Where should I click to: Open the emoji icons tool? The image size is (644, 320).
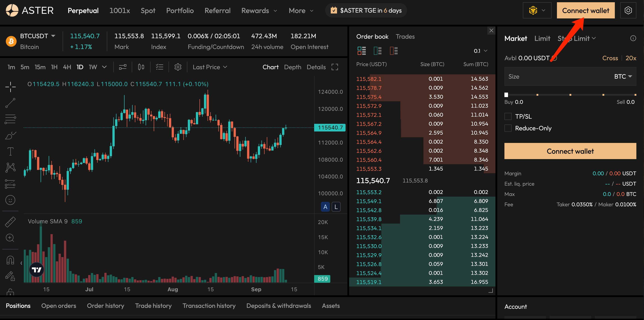(x=10, y=200)
